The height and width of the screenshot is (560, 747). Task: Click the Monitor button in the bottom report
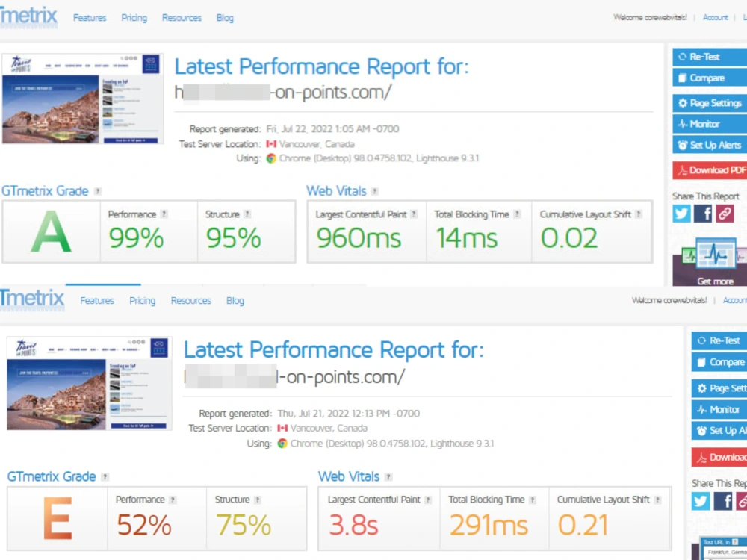pos(719,410)
